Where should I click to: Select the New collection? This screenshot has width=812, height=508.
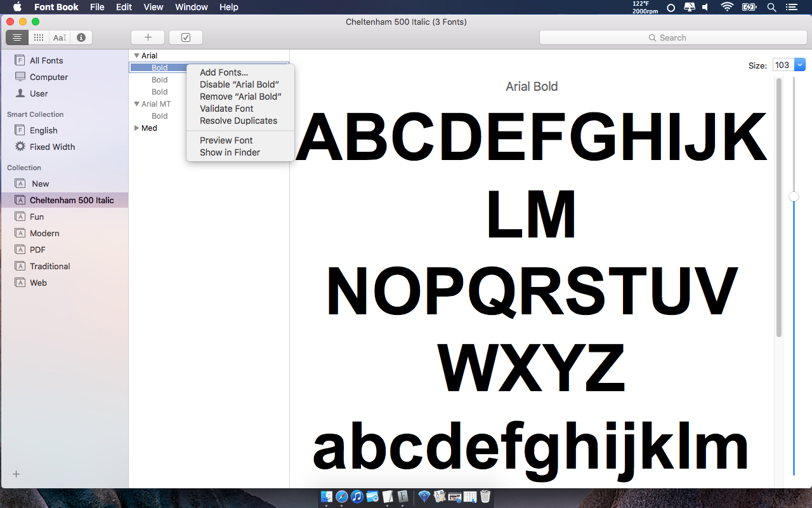click(64, 184)
